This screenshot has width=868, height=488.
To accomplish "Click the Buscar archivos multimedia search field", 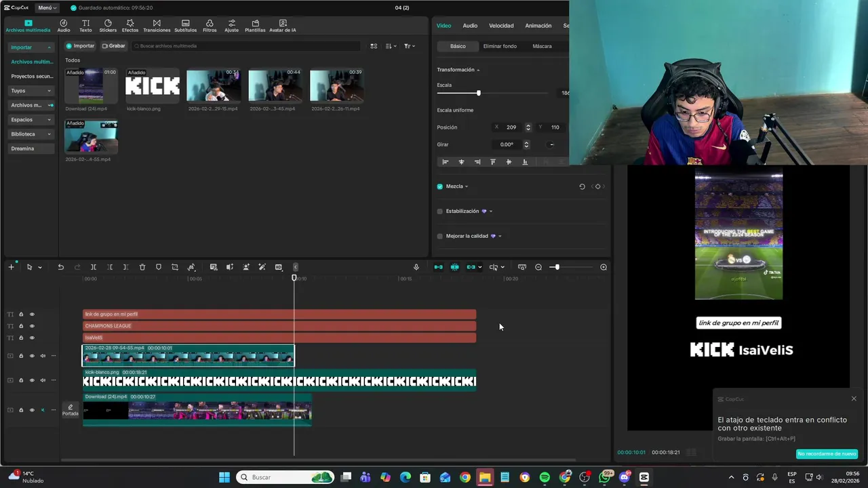I will click(246, 46).
